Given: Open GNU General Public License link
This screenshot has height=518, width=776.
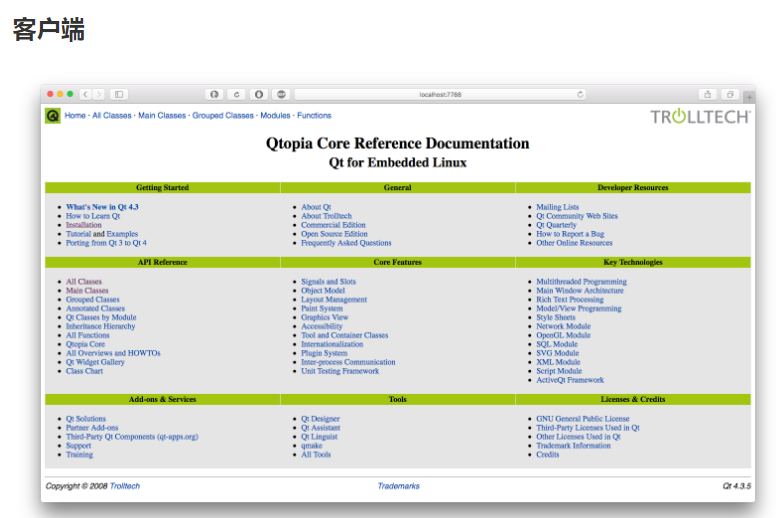Looking at the screenshot, I should [583, 419].
